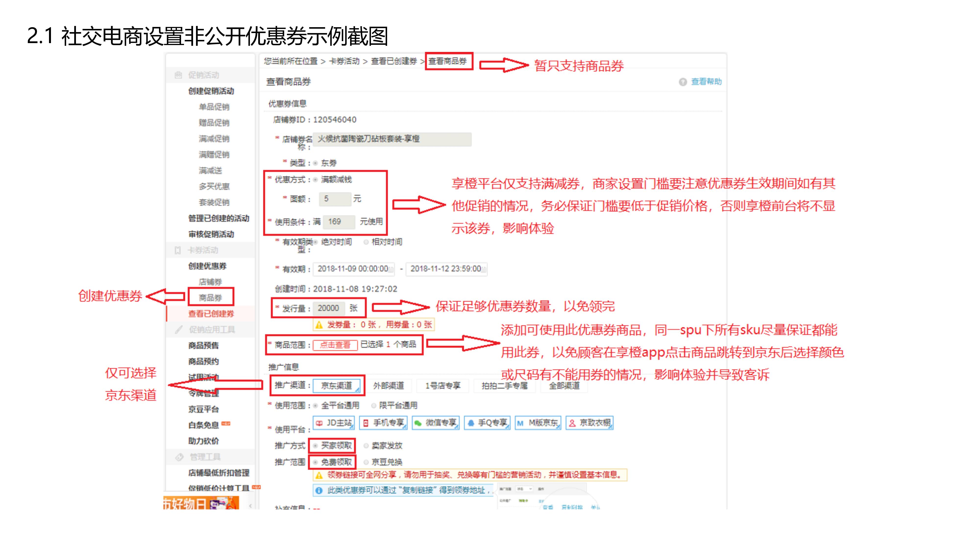Click the 发行量 field showing 20000
The height and width of the screenshot is (551, 980).
click(329, 308)
